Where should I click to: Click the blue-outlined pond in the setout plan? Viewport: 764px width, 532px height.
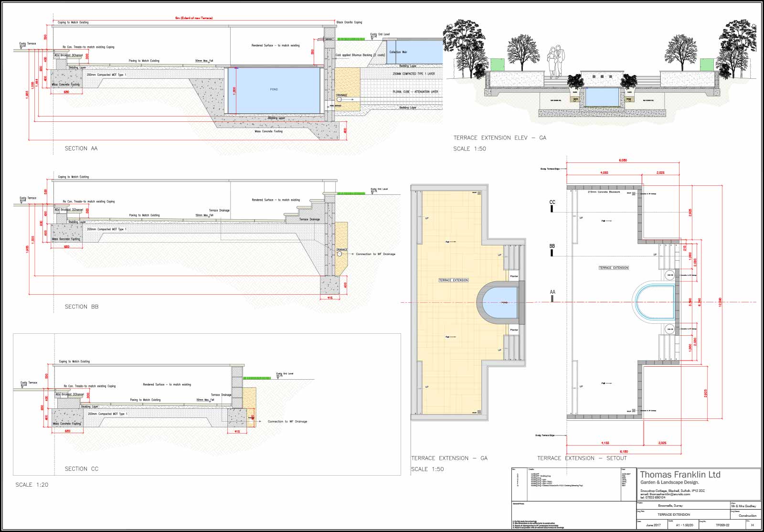coord(654,302)
